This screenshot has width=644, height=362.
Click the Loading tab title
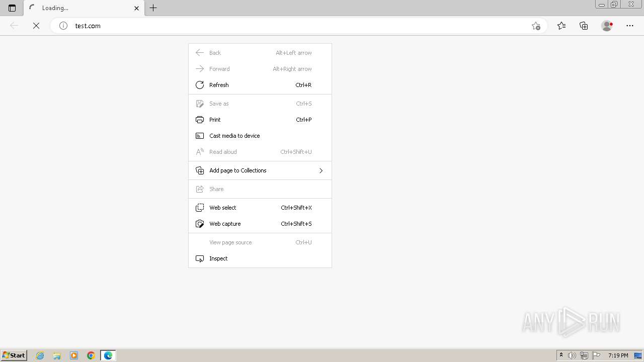coord(55,8)
